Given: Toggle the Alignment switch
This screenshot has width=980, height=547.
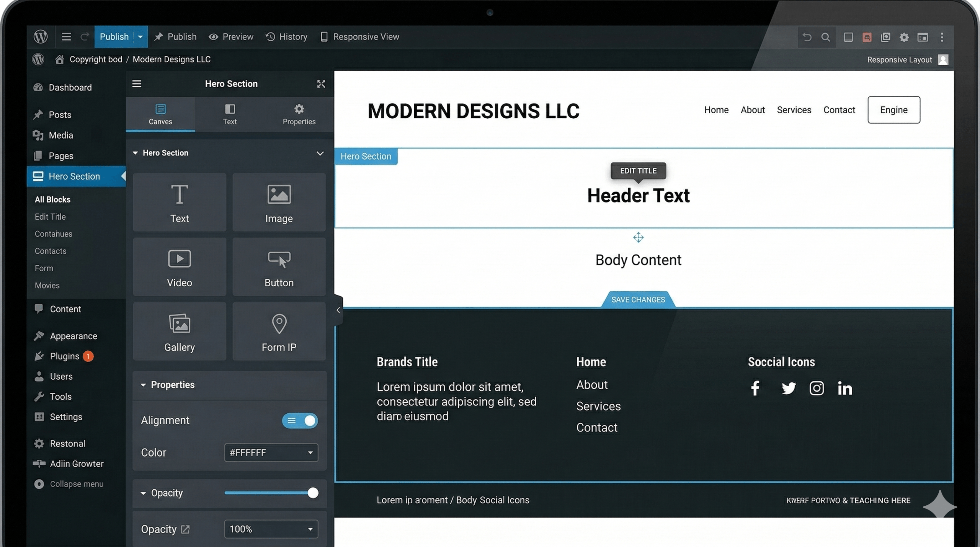Looking at the screenshot, I should (x=300, y=420).
